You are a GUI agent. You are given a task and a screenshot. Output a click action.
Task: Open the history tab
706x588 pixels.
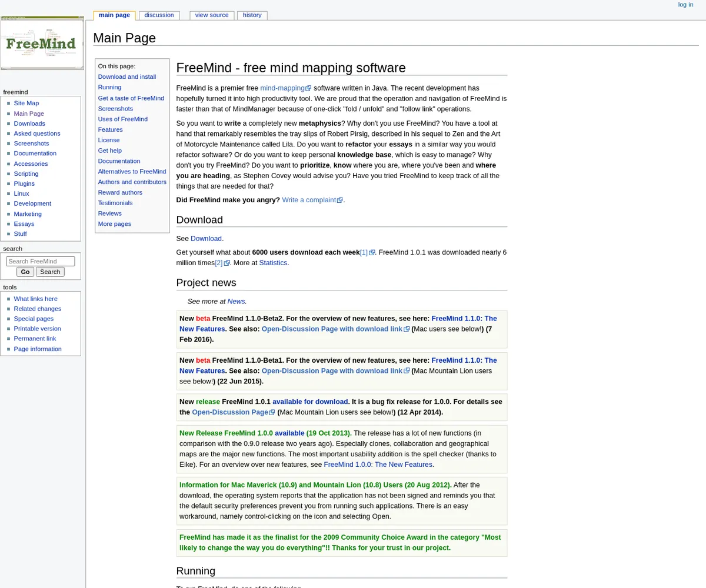[x=252, y=15]
